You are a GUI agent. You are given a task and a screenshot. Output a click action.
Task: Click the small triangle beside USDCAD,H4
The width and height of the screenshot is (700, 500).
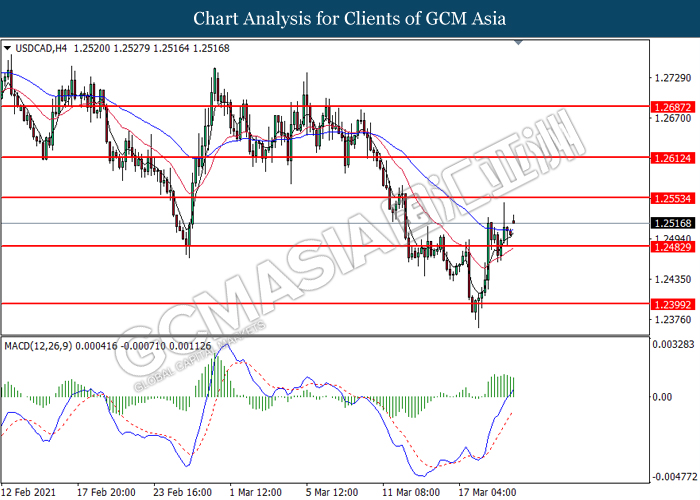(x=7, y=49)
